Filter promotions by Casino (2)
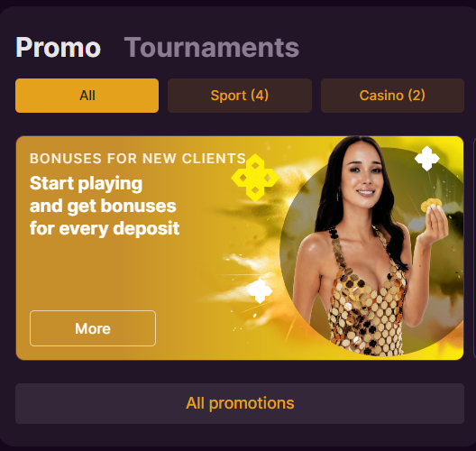The height and width of the screenshot is (451, 476). (392, 96)
